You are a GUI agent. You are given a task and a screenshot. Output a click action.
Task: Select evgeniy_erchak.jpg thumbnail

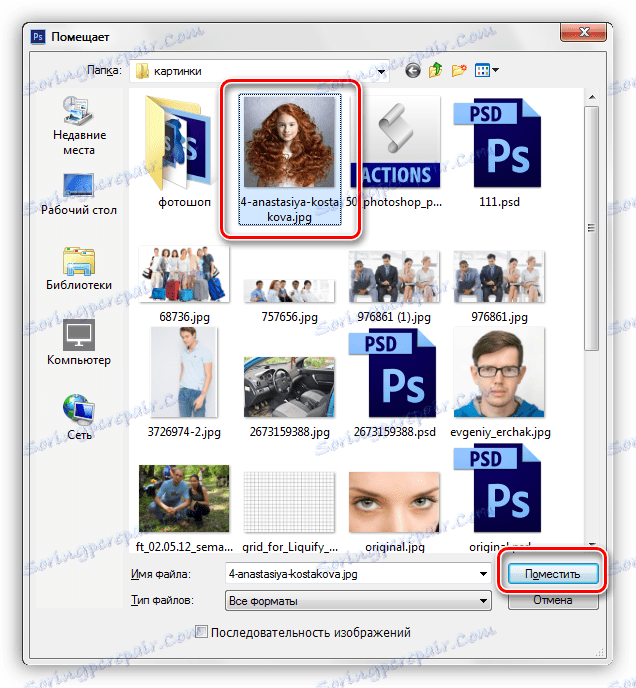pos(499,372)
